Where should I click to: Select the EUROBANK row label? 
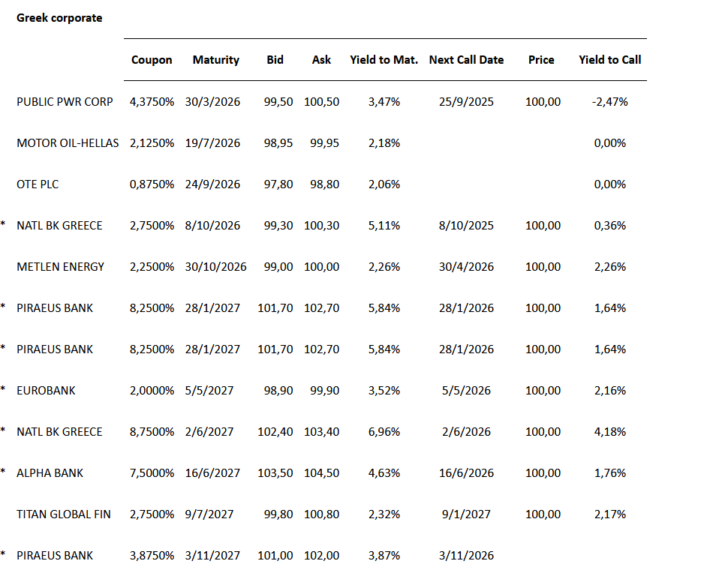pos(46,391)
